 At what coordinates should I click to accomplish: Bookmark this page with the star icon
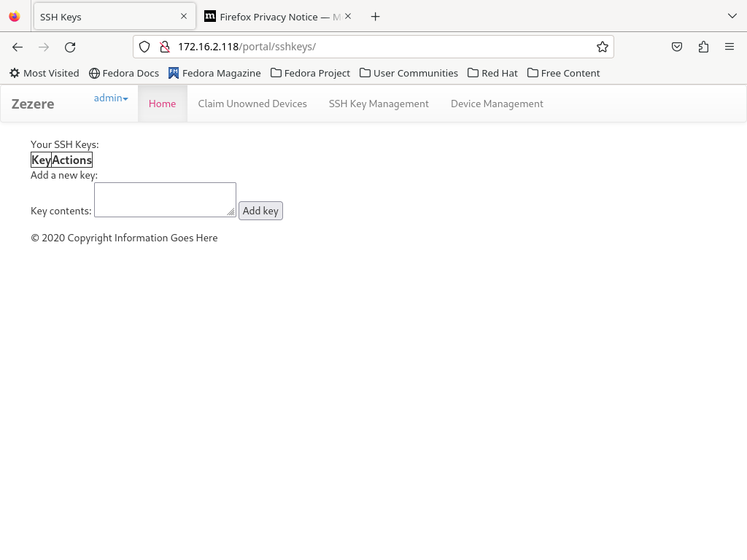[x=602, y=47]
